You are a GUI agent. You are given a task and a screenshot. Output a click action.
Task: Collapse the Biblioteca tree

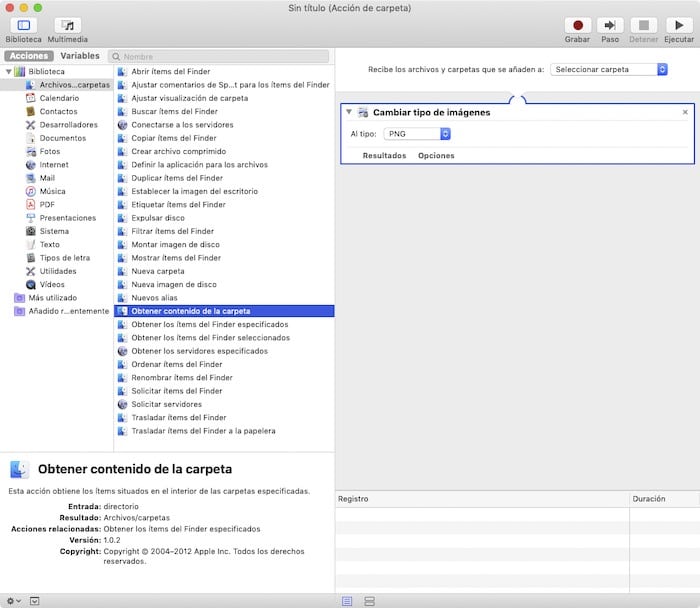point(9,72)
